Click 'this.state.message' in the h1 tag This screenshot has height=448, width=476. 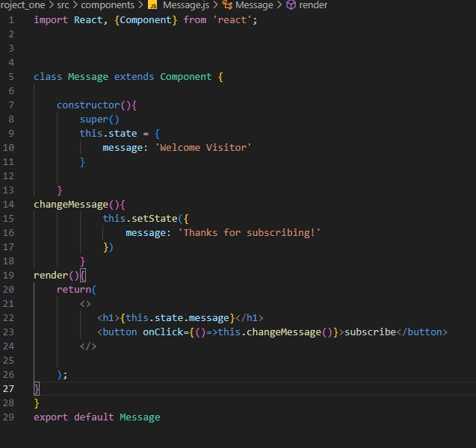tap(177, 318)
